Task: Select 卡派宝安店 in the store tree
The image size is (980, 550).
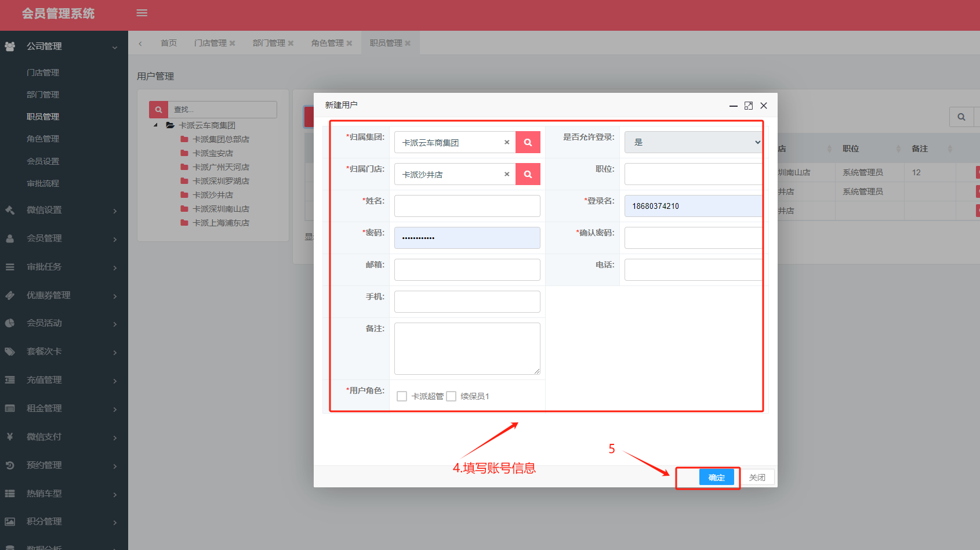Action: [213, 153]
